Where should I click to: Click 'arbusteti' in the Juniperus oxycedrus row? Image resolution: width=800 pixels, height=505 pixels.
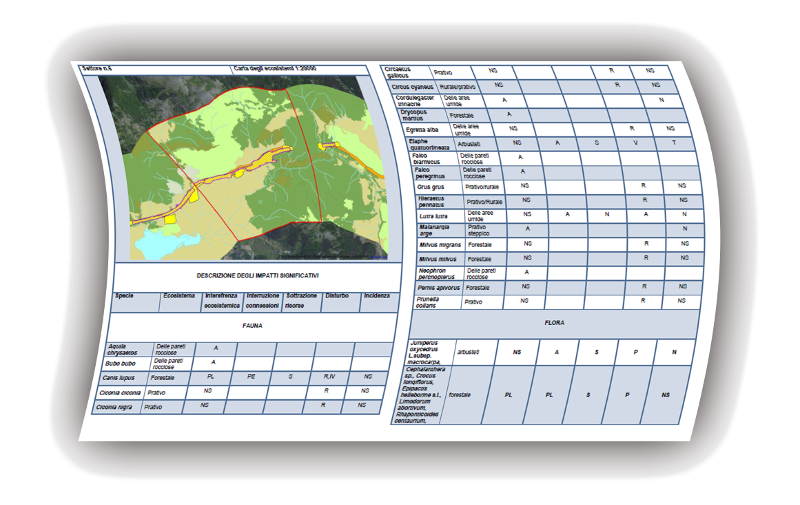468,352
